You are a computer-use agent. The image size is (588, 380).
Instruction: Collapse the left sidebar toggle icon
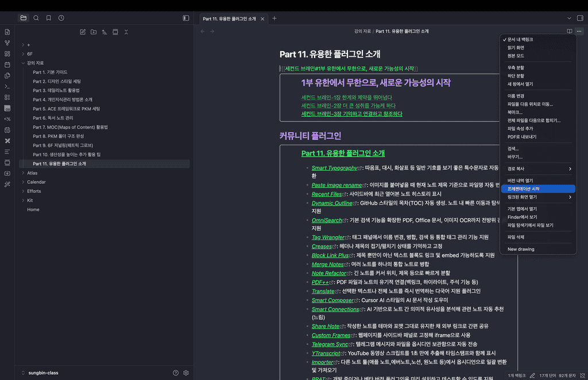[x=185, y=18]
